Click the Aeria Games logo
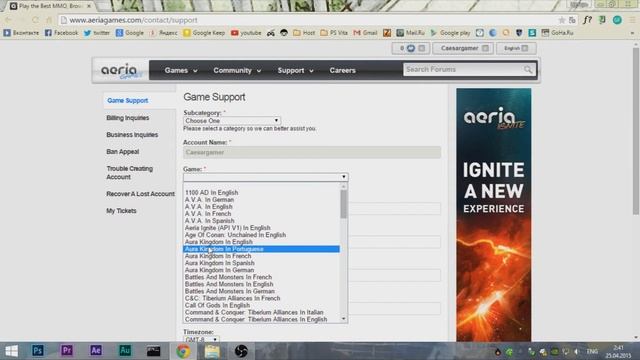The width and height of the screenshot is (640, 360). tap(120, 71)
